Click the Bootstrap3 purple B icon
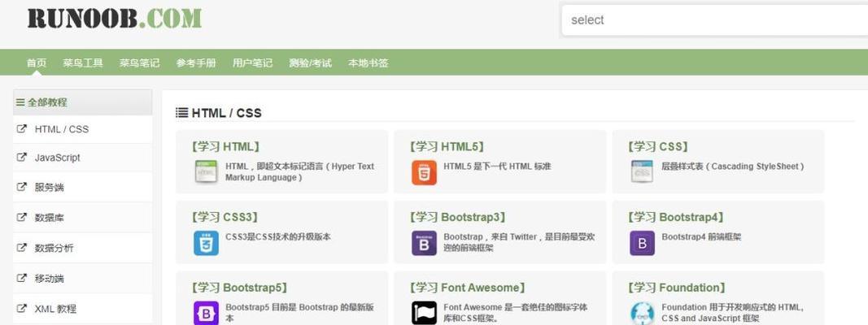This screenshot has width=868, height=325. coord(424,243)
